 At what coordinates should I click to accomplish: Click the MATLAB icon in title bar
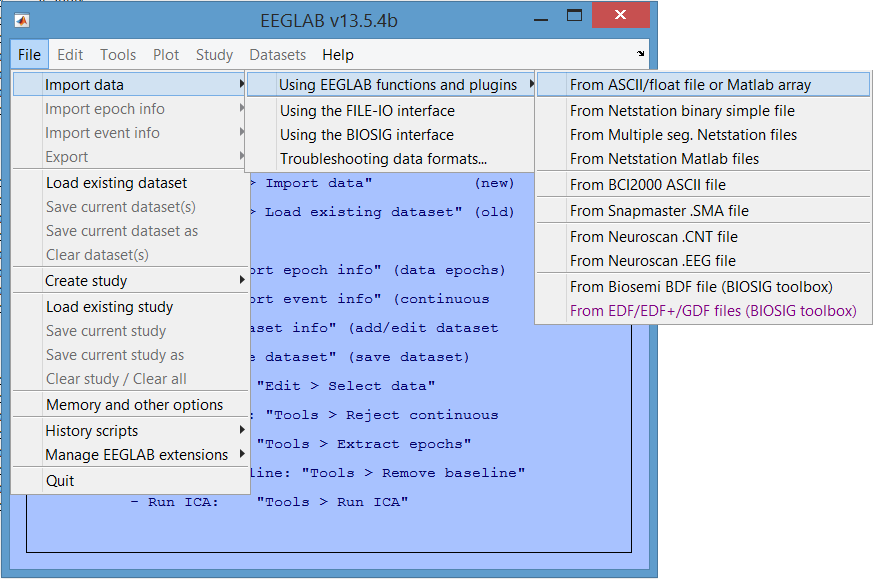pyautogui.click(x=22, y=21)
